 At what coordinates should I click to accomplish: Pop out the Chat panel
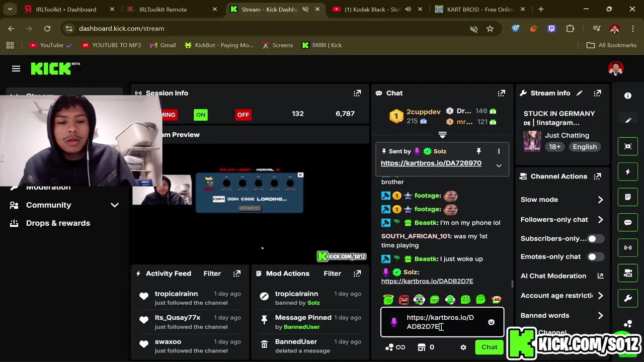coord(502,93)
